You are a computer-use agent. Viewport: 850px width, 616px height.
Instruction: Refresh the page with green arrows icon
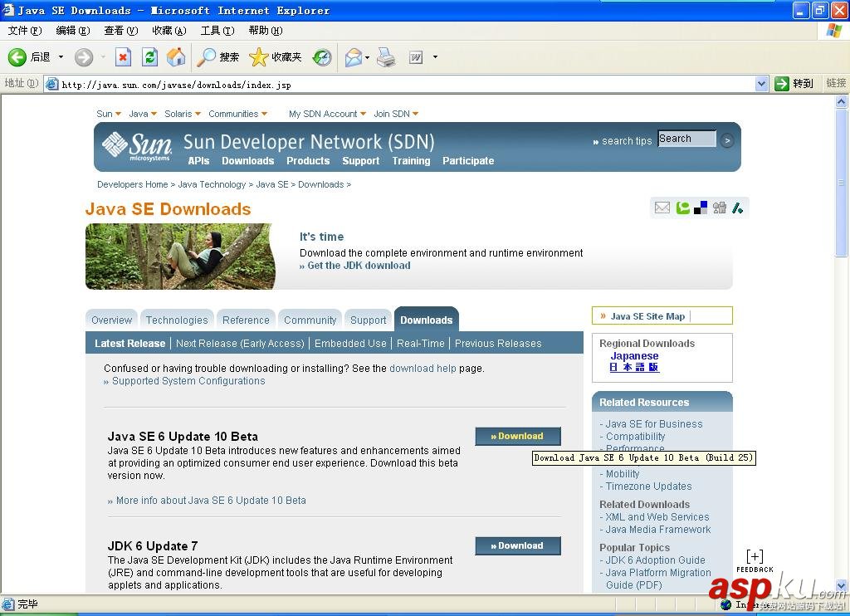[149, 57]
